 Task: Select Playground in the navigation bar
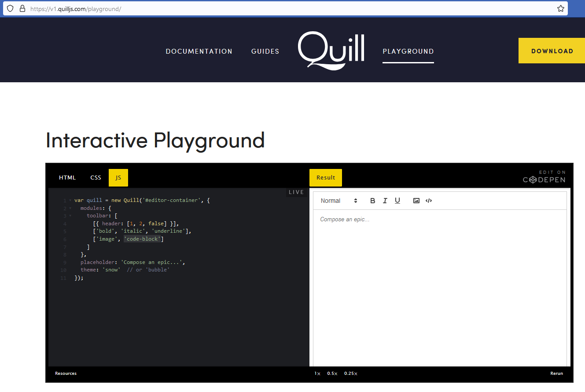click(x=408, y=51)
